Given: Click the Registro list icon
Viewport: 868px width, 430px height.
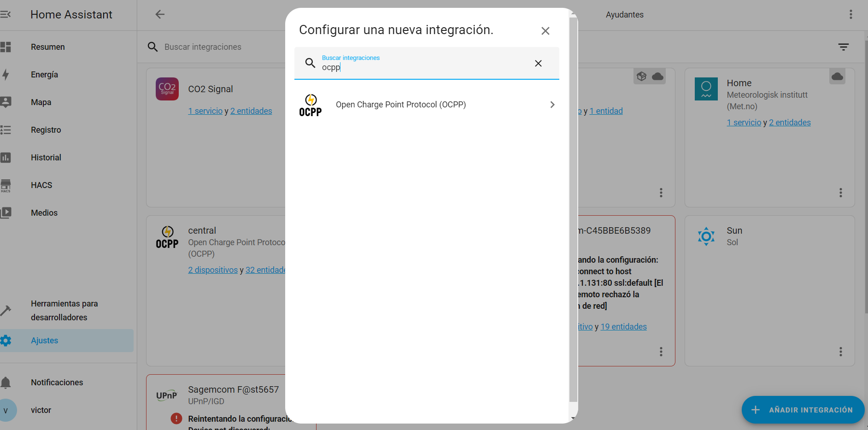Looking at the screenshot, I should 6,130.
